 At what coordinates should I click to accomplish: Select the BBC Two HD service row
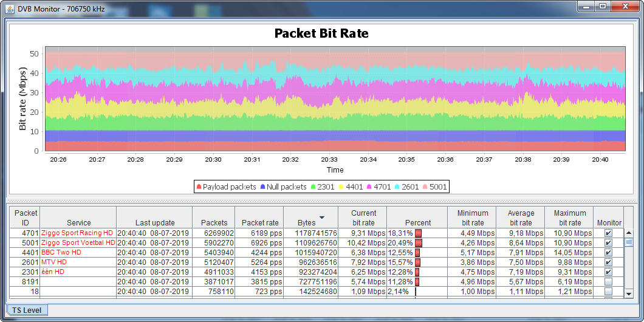pyautogui.click(x=78, y=253)
